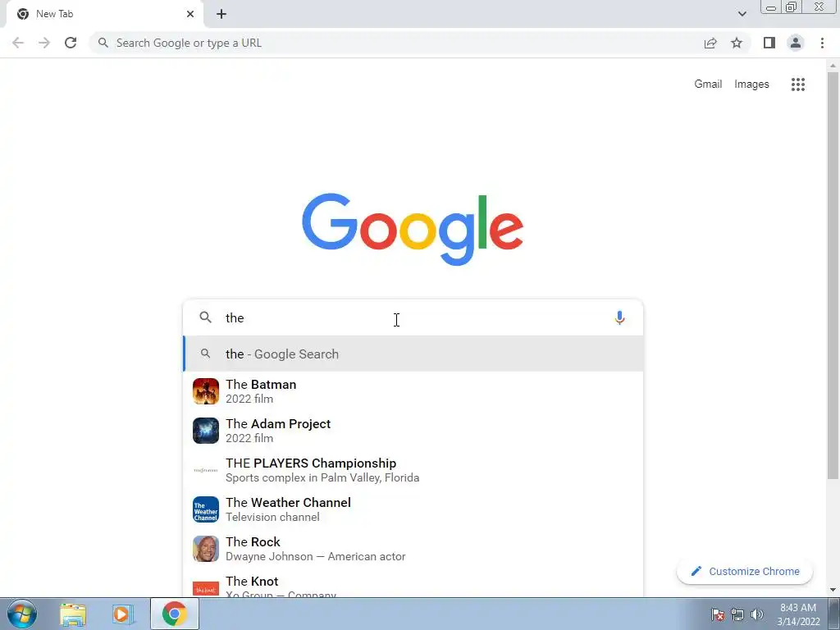This screenshot has height=630, width=840.
Task: Choose 'the - Google Search' suggestion
Action: (413, 354)
